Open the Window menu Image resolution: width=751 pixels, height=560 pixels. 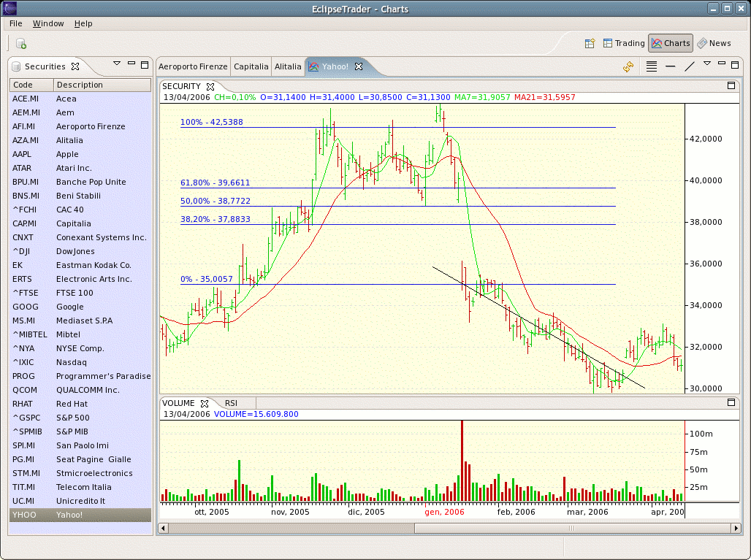click(48, 23)
